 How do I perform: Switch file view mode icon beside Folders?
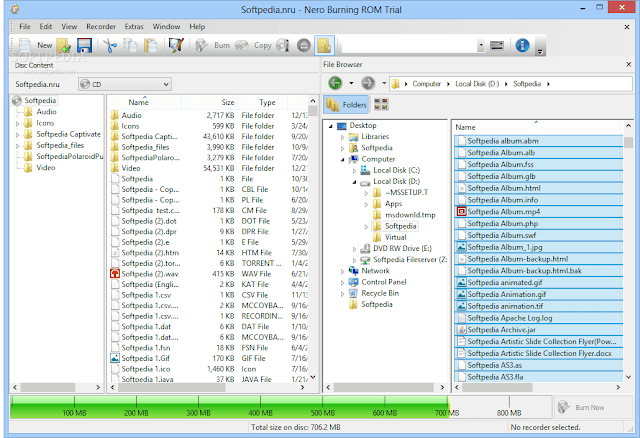pyautogui.click(x=381, y=104)
